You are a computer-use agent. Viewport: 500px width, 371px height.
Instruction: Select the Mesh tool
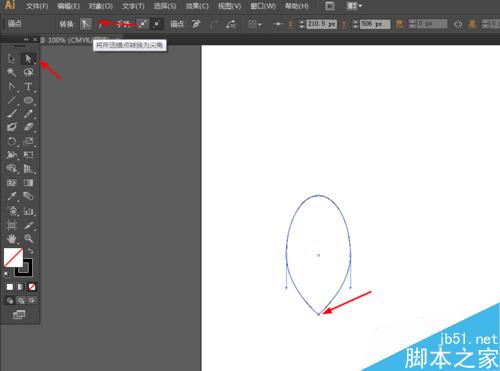pyautogui.click(x=12, y=183)
